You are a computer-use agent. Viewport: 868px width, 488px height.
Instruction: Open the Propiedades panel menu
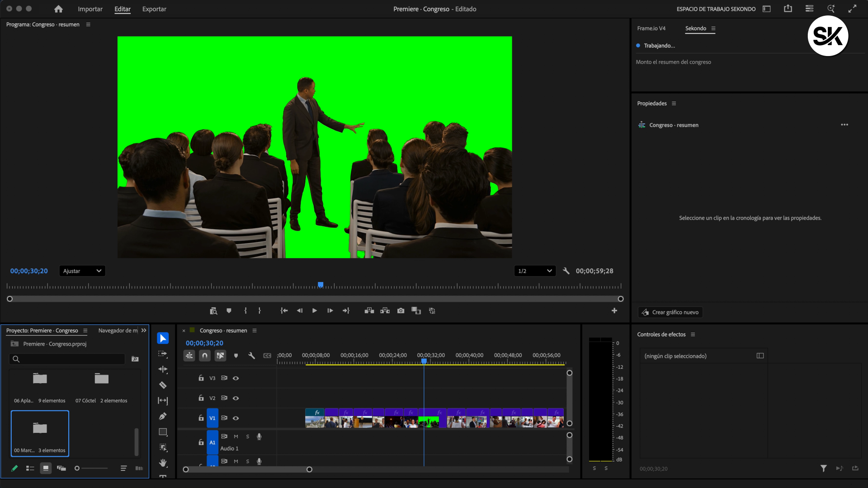click(674, 103)
